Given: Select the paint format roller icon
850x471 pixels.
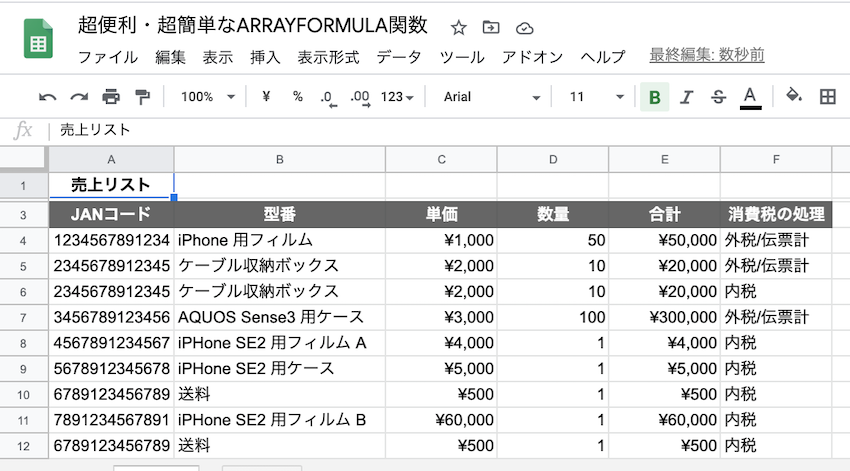Looking at the screenshot, I should pyautogui.click(x=142, y=97).
